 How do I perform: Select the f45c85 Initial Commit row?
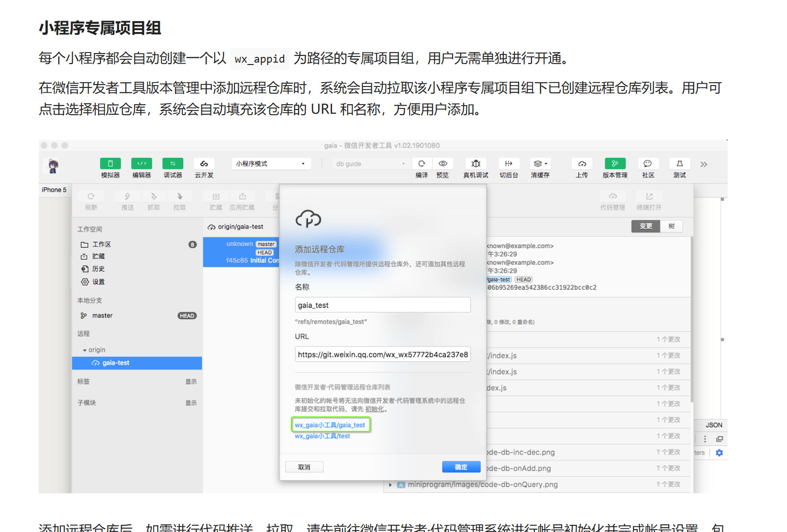tap(241, 252)
